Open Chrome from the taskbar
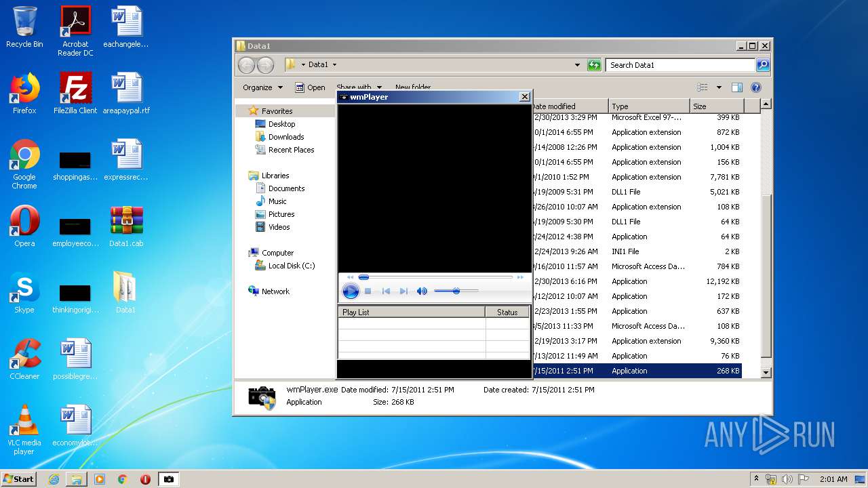This screenshot has height=488, width=868. pyautogui.click(x=123, y=479)
